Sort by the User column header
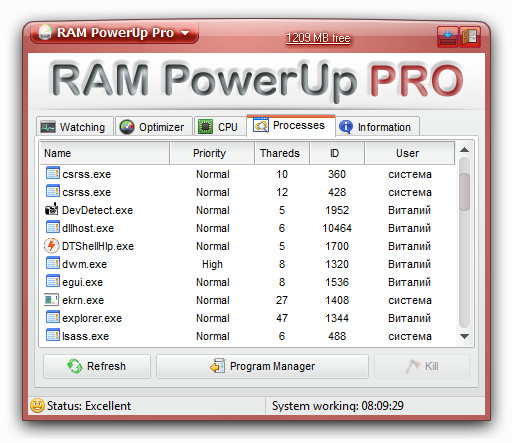 pyautogui.click(x=409, y=153)
